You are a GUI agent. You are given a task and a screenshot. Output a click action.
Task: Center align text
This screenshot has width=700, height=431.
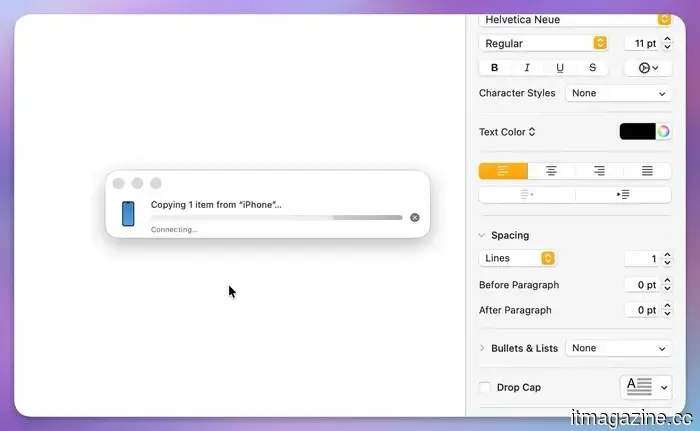(551, 171)
